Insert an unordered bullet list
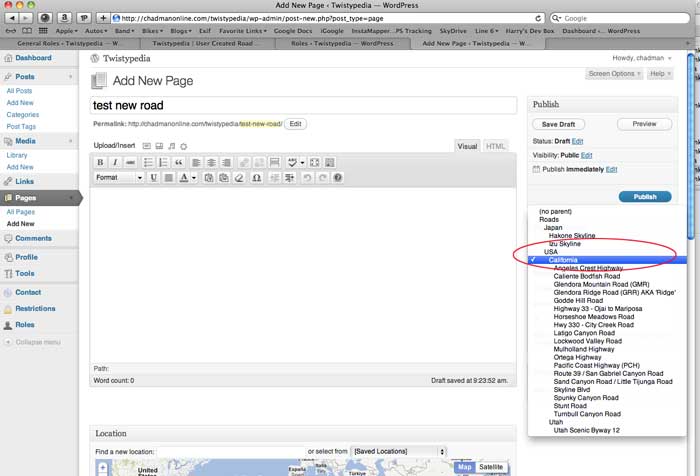 148,163
